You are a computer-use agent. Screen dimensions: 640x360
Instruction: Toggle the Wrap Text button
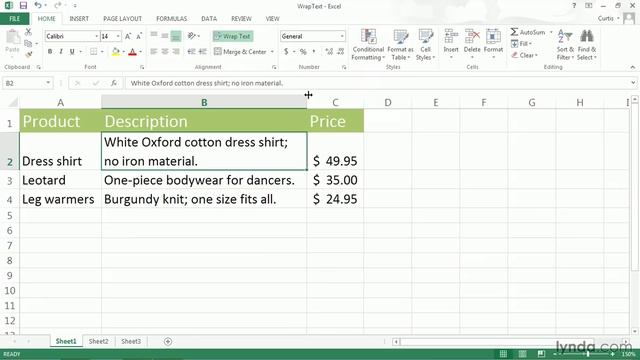[233, 36]
